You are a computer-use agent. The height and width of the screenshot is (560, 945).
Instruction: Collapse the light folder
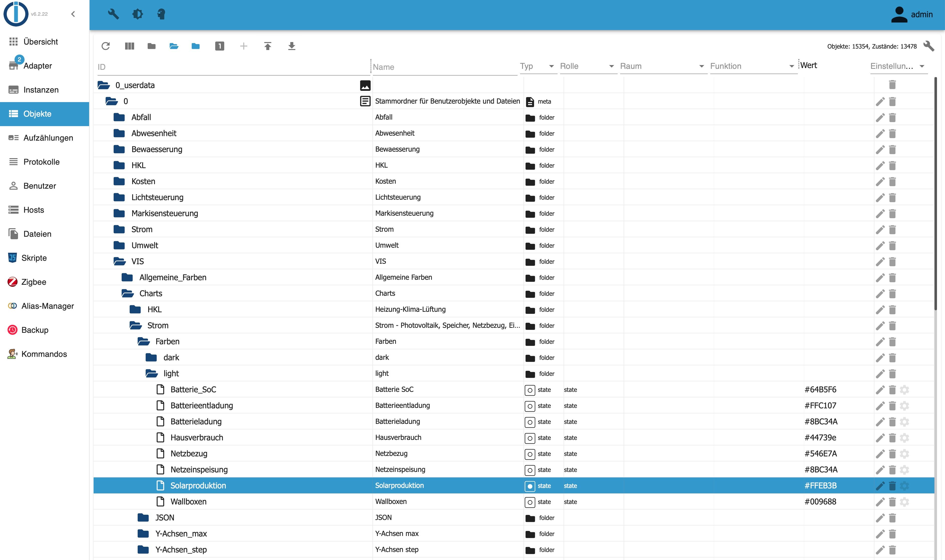point(152,373)
